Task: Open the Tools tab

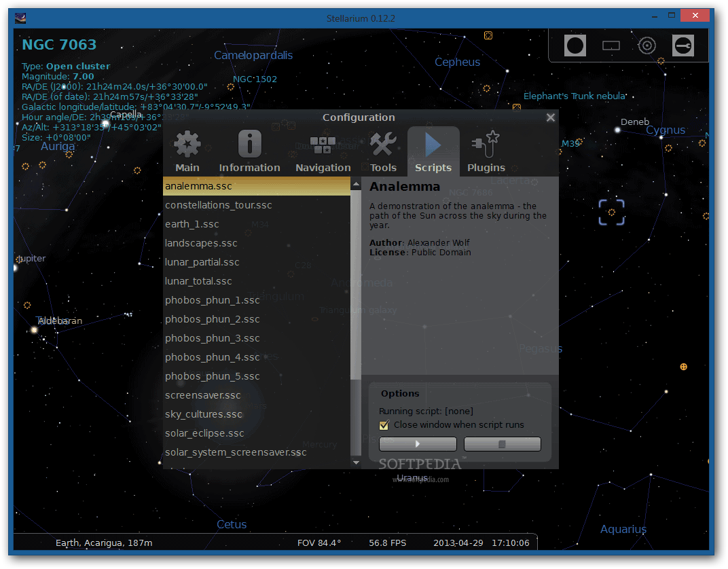Action: click(383, 152)
